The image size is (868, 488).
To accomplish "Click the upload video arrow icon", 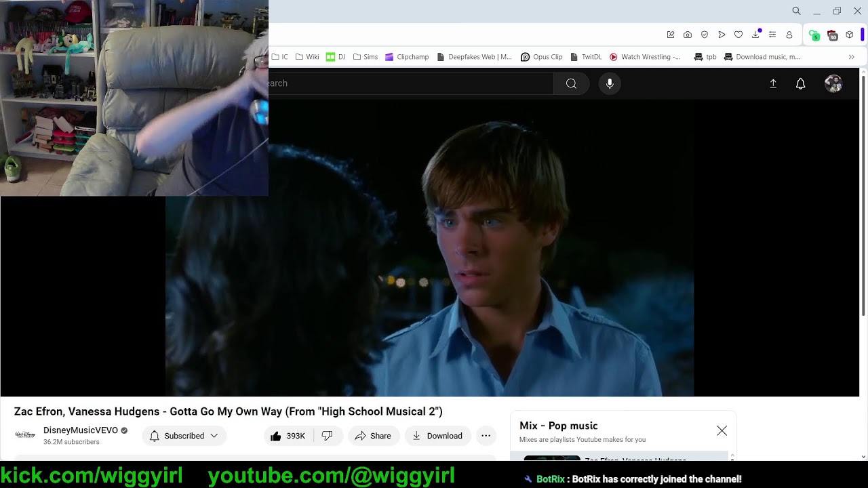I will [773, 83].
